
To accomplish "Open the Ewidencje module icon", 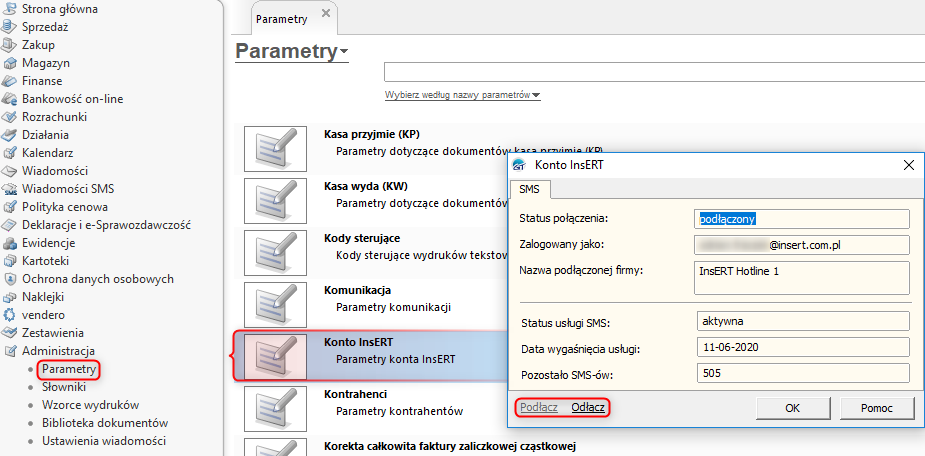I will tap(9, 243).
